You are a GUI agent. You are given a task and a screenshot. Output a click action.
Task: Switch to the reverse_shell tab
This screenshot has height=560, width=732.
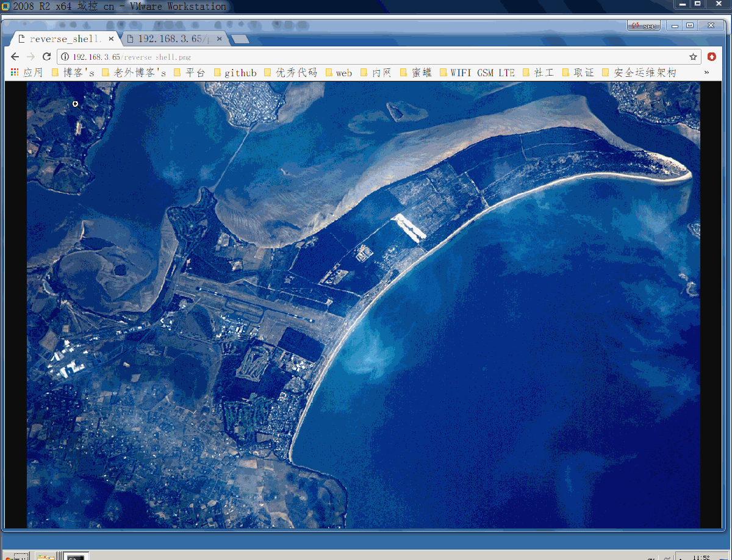click(x=64, y=38)
